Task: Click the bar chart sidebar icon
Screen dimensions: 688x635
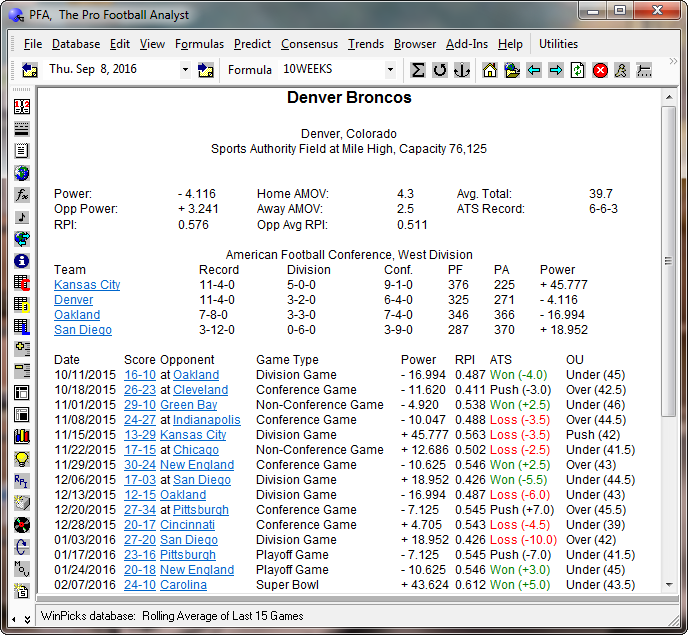Action: (x=22, y=437)
